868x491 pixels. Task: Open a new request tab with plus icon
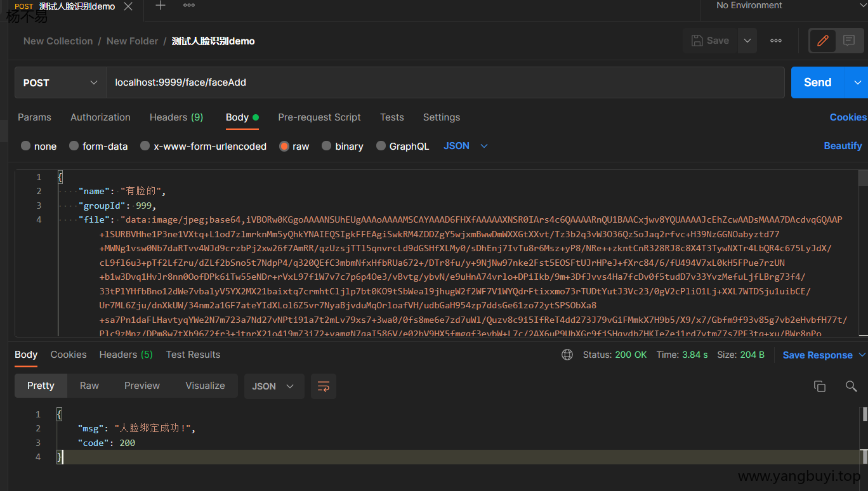161,6
